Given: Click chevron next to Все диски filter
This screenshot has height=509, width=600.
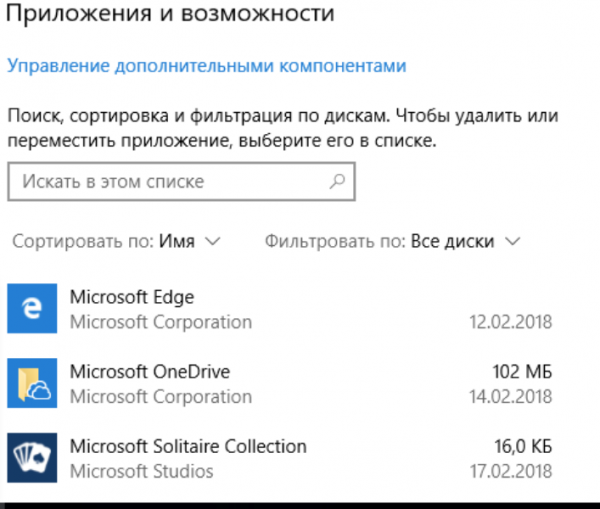Looking at the screenshot, I should (x=513, y=241).
